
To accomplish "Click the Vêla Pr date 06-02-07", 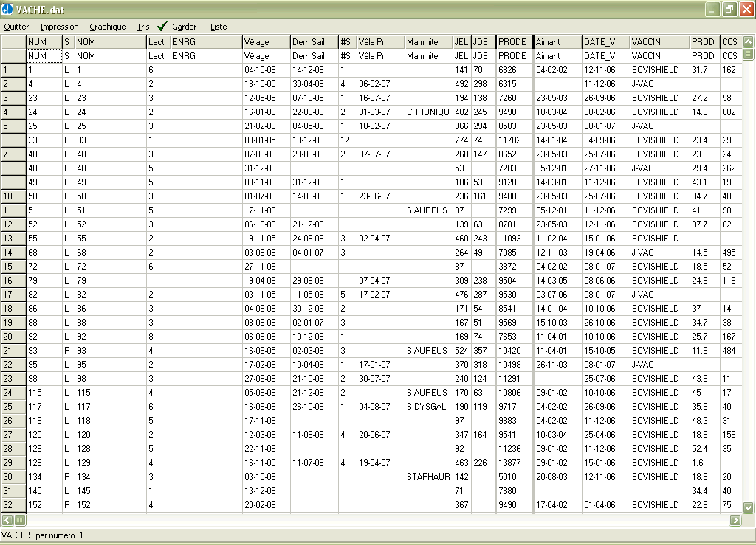I will 380,84.
